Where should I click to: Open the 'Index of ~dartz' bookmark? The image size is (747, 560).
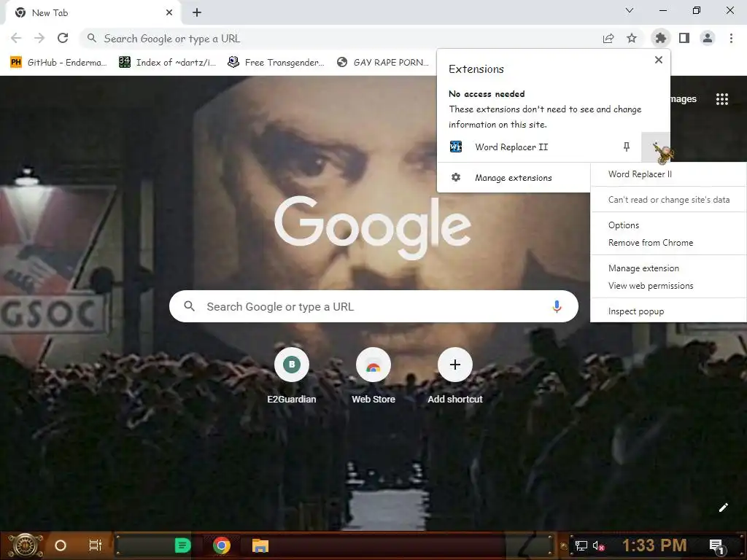point(168,63)
